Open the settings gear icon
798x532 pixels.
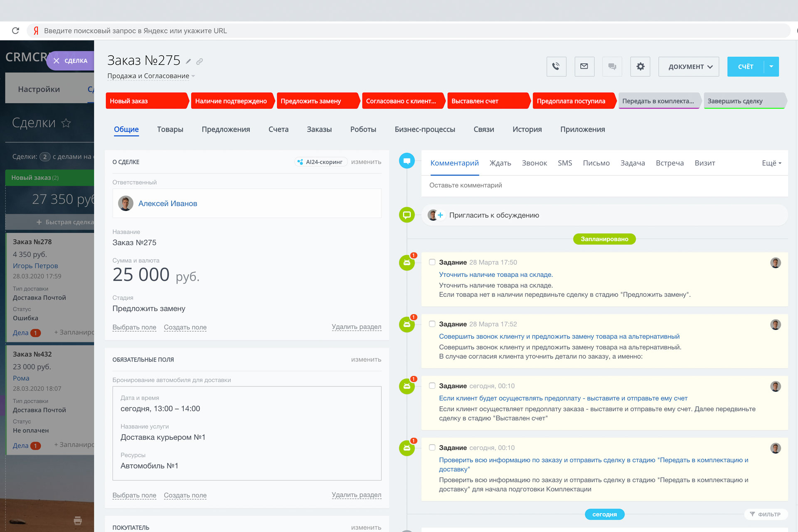(x=640, y=66)
